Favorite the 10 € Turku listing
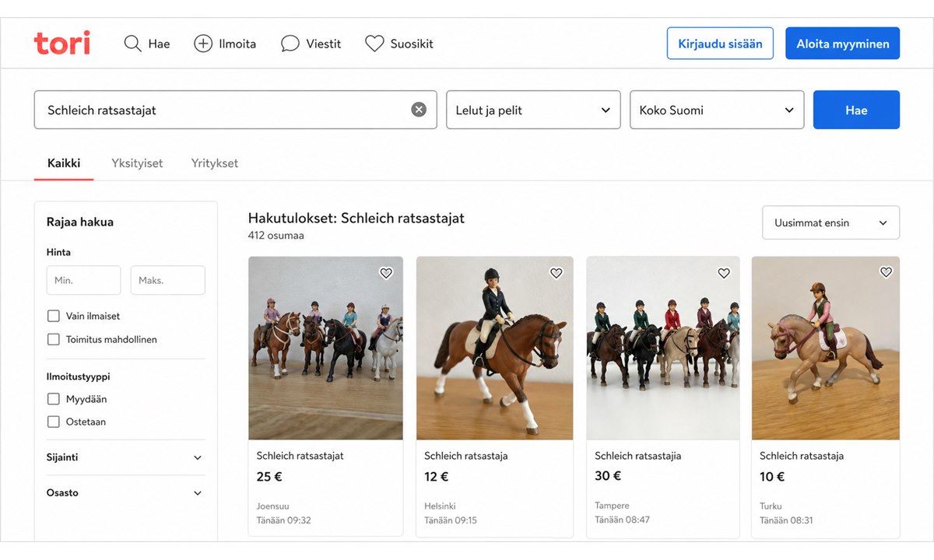The width and height of the screenshot is (934, 560). coord(886,272)
